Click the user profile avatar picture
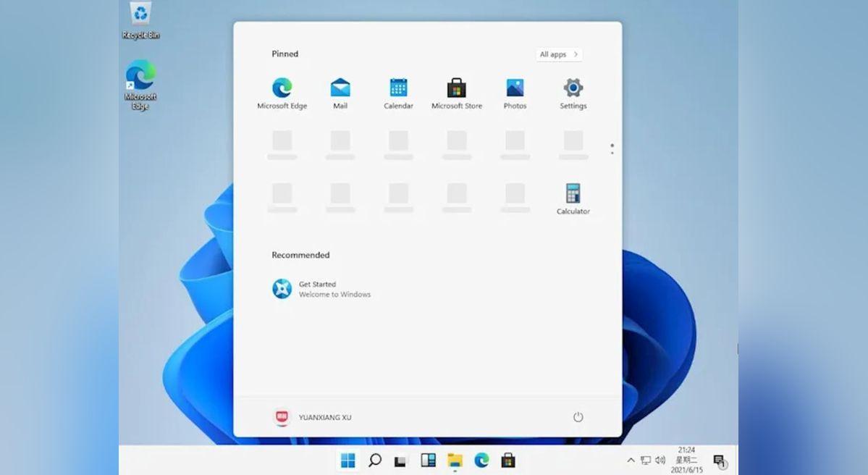The width and height of the screenshot is (868, 475). [282, 417]
